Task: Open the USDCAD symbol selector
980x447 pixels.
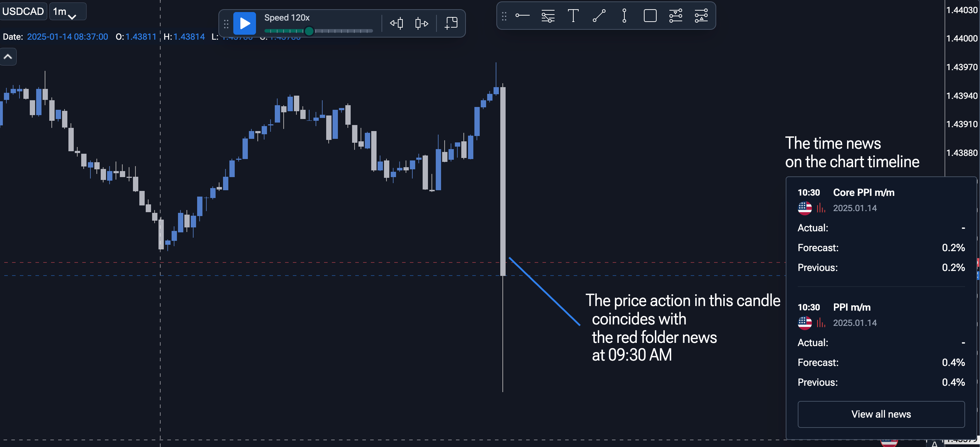Action: [x=23, y=11]
